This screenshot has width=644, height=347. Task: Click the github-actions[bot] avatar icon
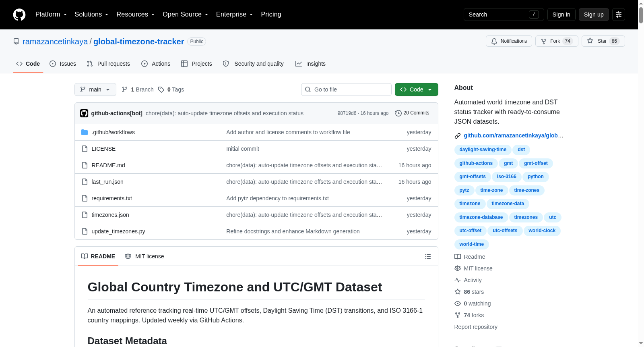(x=84, y=113)
